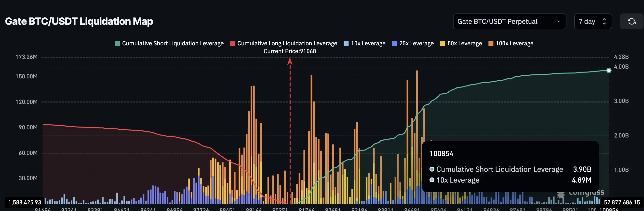This screenshot has width=644, height=211.
Task: Click the 4.28B right axis label
Action: [x=621, y=57]
